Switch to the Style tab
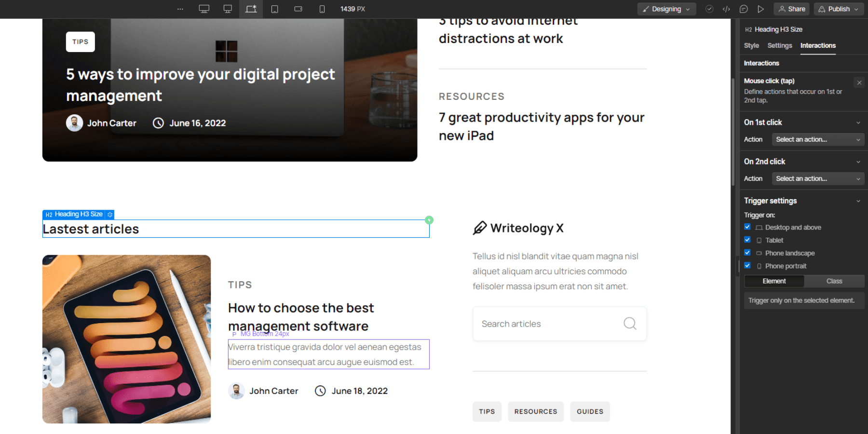The width and height of the screenshot is (868, 434). click(751, 45)
